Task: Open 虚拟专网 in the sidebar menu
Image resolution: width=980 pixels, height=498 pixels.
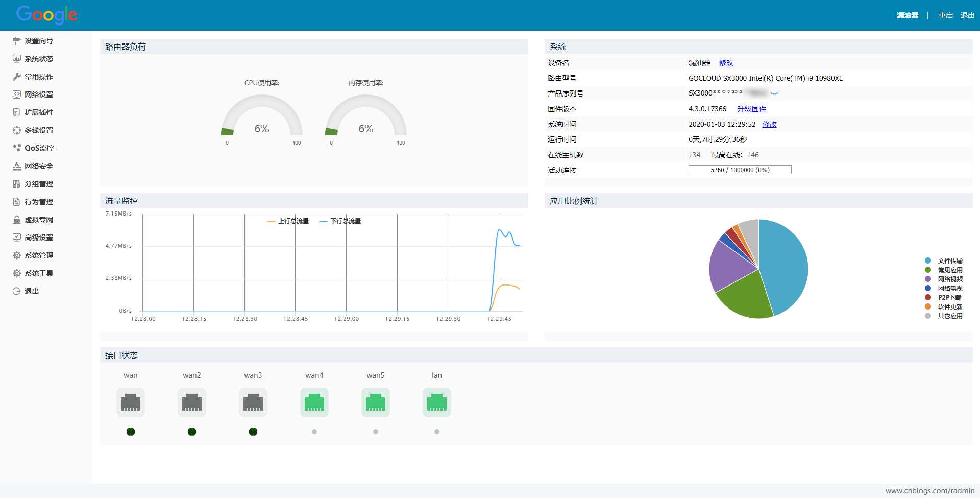Action: pyautogui.click(x=39, y=220)
